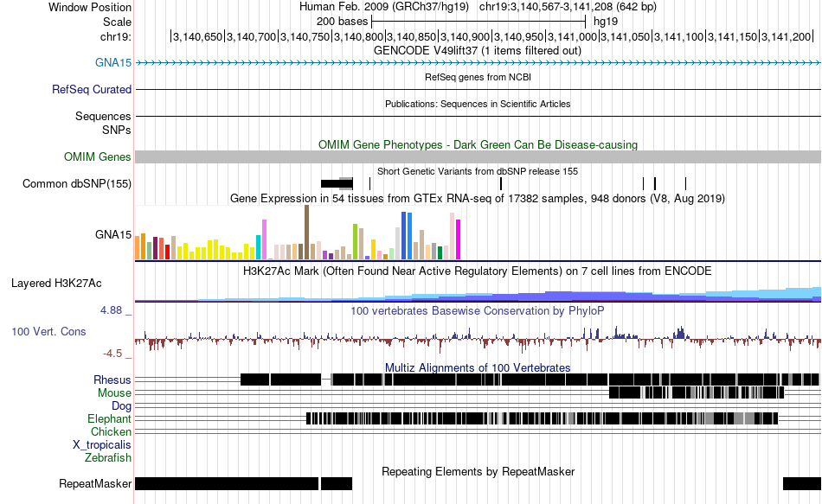Click the 3,140,800 ruler coordinate
Screen dimensions: 822x504
click(x=357, y=36)
